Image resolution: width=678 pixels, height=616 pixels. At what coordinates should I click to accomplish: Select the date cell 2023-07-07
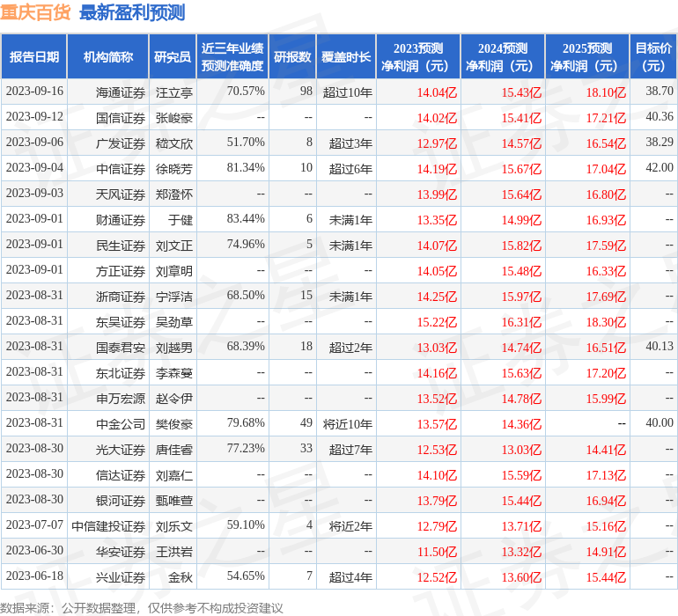pyautogui.click(x=34, y=524)
